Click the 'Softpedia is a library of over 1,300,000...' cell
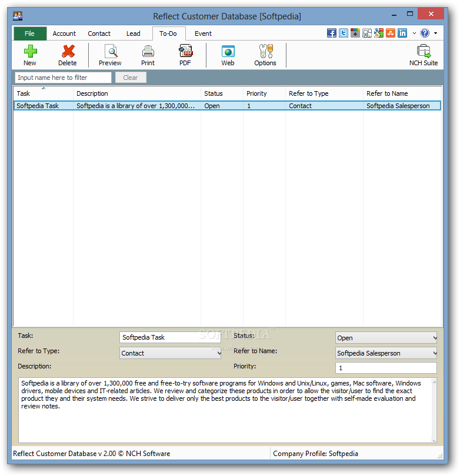460x476 pixels. pyautogui.click(x=136, y=106)
